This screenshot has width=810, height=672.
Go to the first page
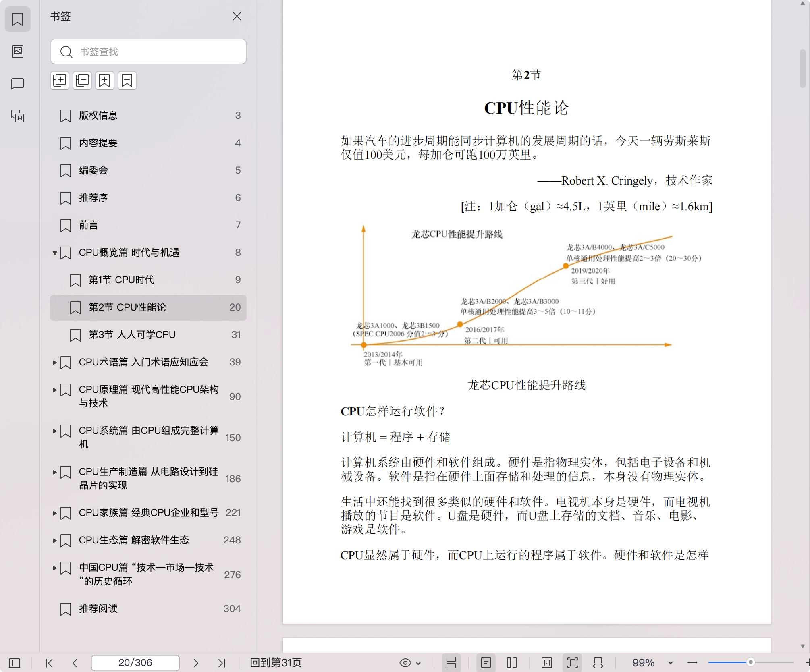pos(49,663)
